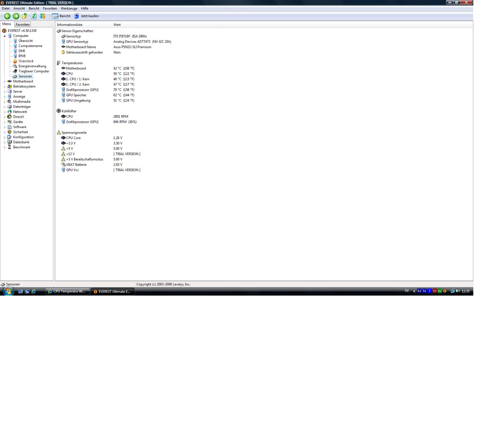
Task: Click the volume speaker tray icon
Action: point(458,291)
